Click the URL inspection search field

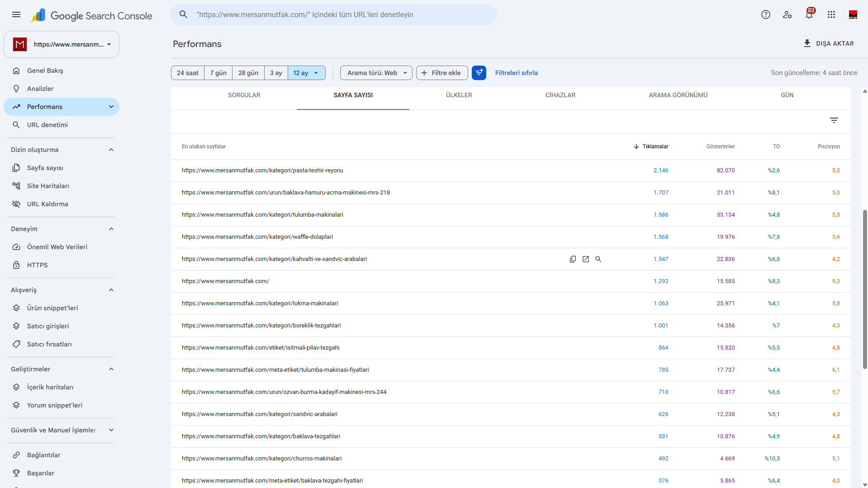coord(334,14)
